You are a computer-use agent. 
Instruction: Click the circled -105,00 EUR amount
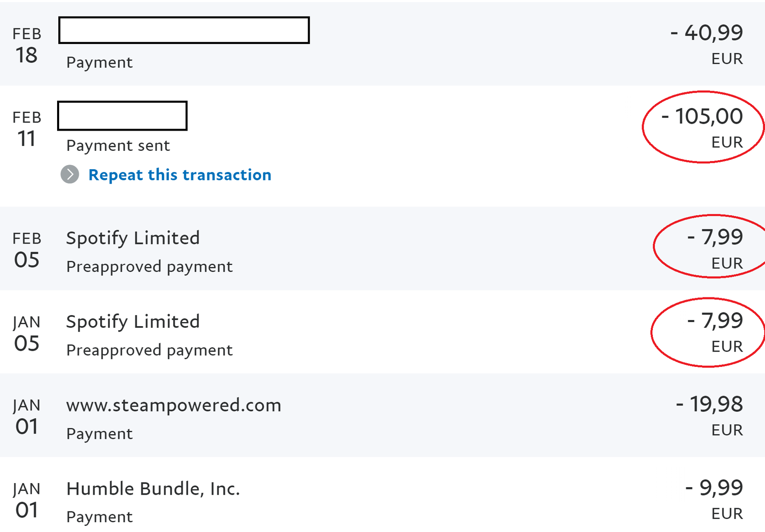pyautogui.click(x=702, y=116)
